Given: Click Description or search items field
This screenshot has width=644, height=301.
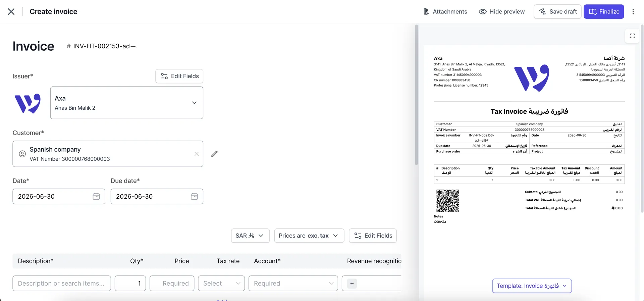Looking at the screenshot, I should click(x=62, y=284).
